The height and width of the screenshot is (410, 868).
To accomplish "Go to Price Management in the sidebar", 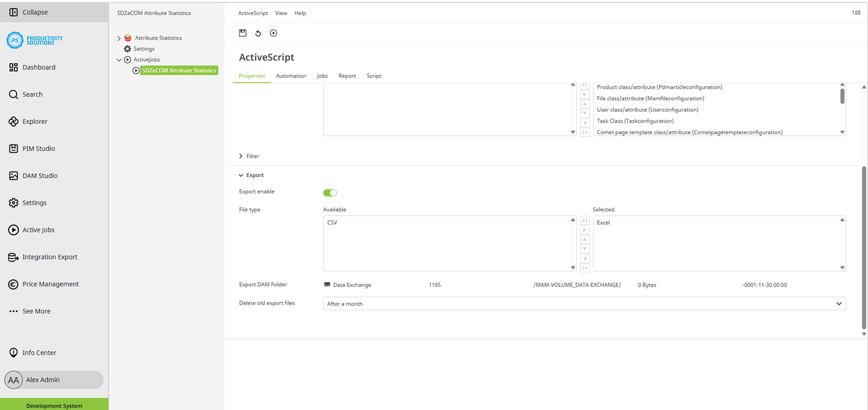I will pyautogui.click(x=50, y=284).
